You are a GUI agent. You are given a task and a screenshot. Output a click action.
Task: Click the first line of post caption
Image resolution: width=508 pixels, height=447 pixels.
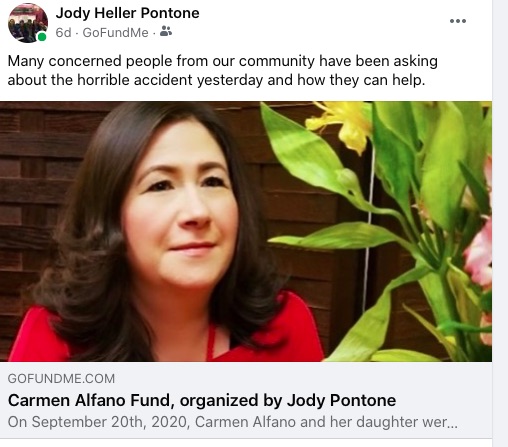(x=222, y=61)
